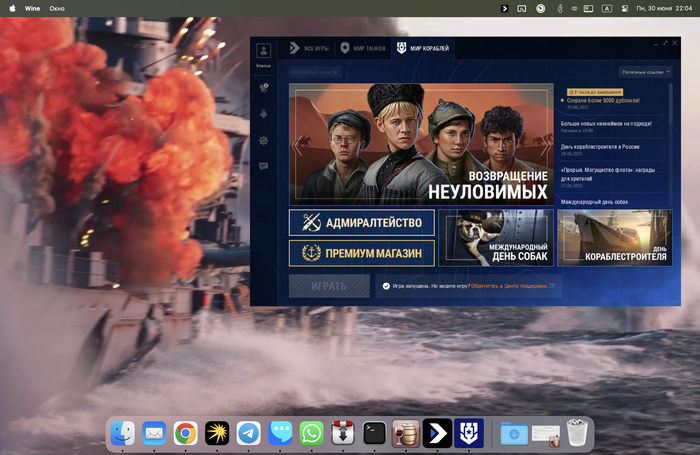This screenshot has height=455, width=700.
Task: Click the news list scrollbar
Action: point(670,104)
